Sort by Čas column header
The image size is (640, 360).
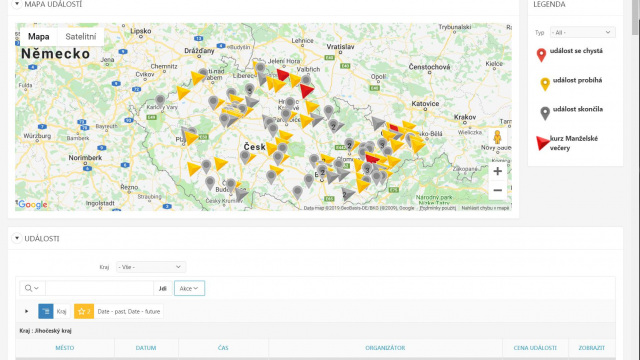(223, 348)
